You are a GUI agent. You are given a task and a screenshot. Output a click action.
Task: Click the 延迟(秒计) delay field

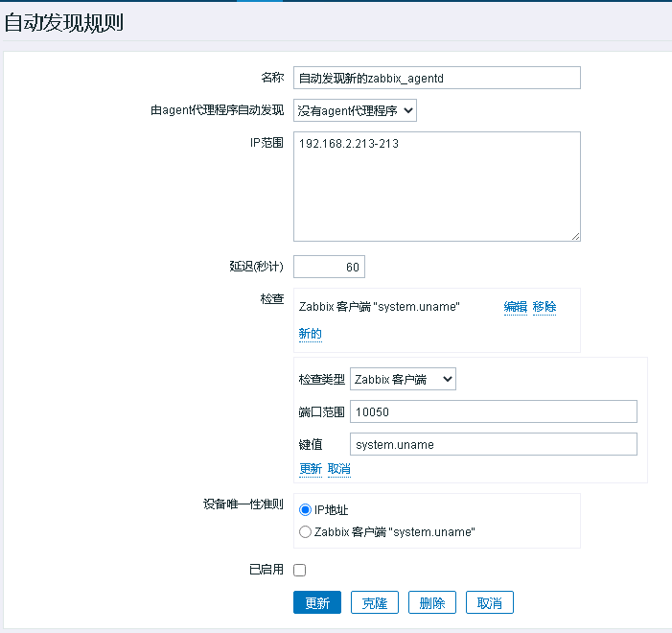[x=329, y=267]
